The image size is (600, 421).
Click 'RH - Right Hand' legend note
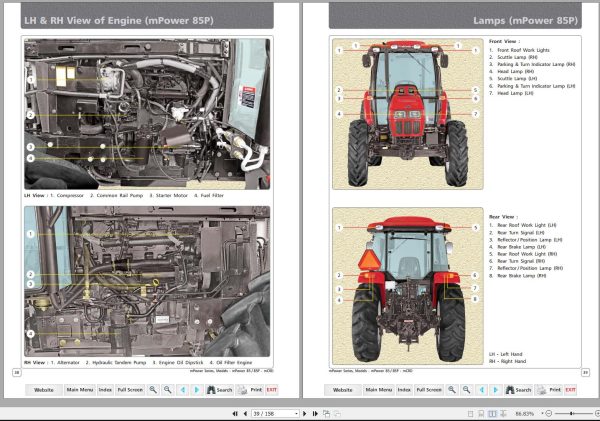[507, 361]
